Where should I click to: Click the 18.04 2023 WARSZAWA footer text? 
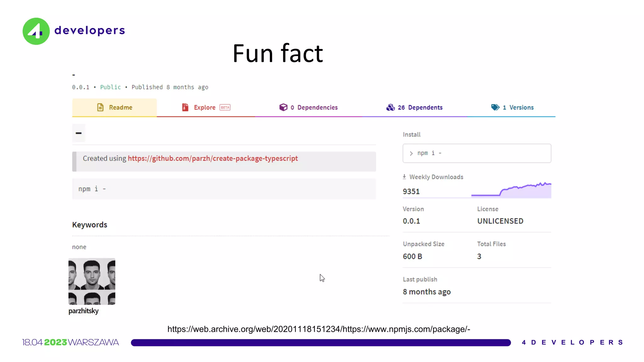coord(70,342)
